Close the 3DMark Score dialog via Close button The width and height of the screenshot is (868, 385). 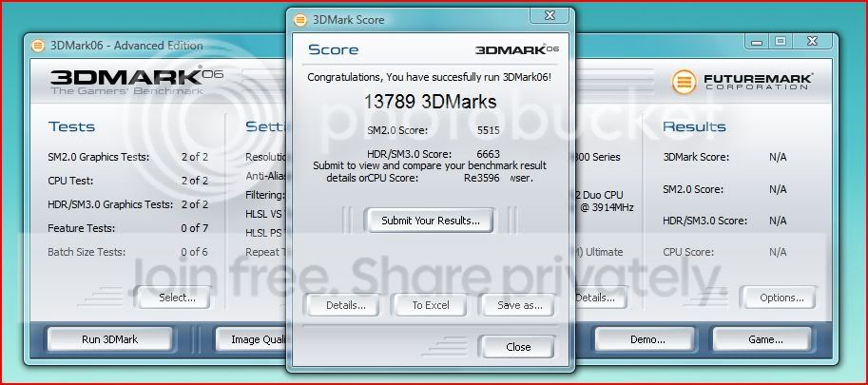pyautogui.click(x=518, y=347)
